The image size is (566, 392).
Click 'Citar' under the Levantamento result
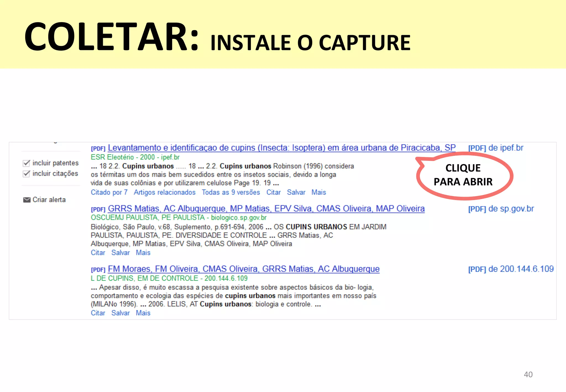[274, 192]
